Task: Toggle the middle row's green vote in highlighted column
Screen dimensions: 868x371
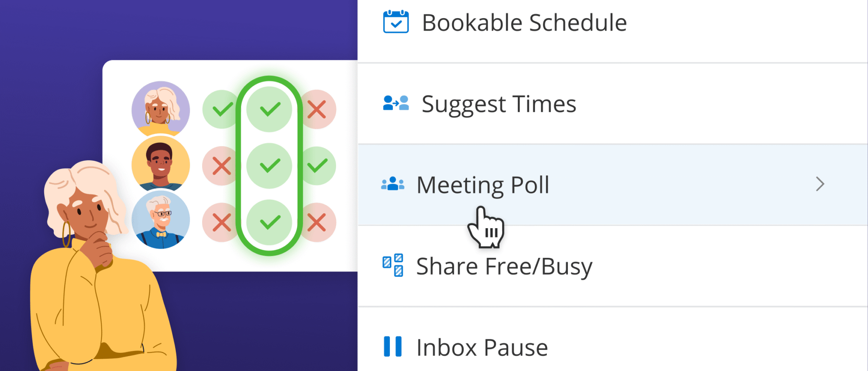Action: [269, 166]
